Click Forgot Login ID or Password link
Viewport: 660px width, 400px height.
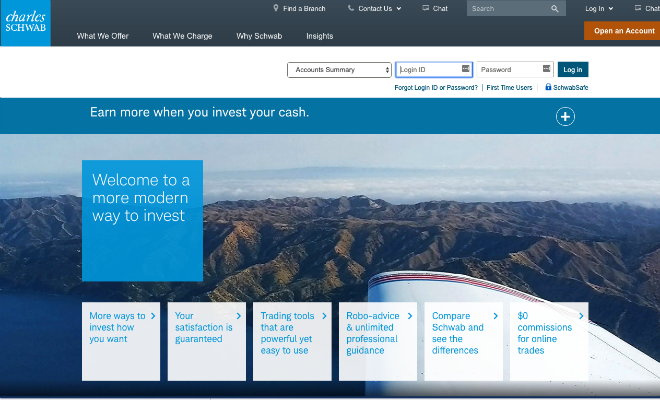436,88
